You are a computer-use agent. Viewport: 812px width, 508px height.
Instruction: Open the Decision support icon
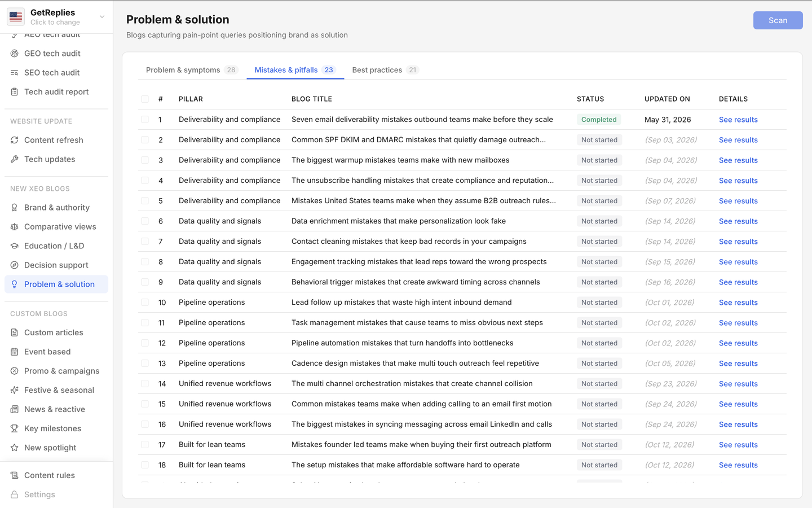[15, 265]
